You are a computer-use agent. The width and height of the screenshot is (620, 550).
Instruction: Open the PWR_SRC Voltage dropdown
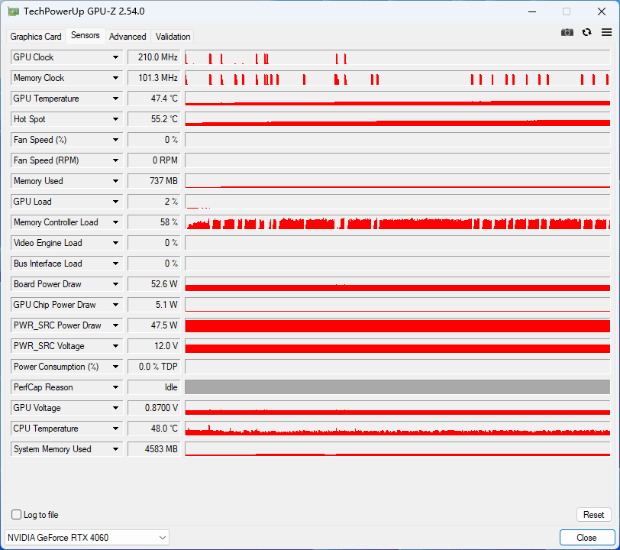point(115,346)
